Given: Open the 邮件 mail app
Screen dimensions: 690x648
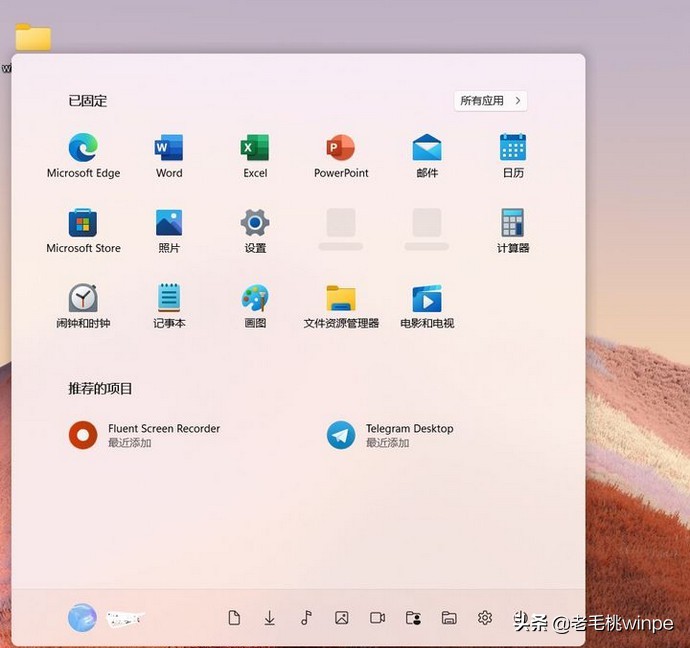Looking at the screenshot, I should click(427, 155).
